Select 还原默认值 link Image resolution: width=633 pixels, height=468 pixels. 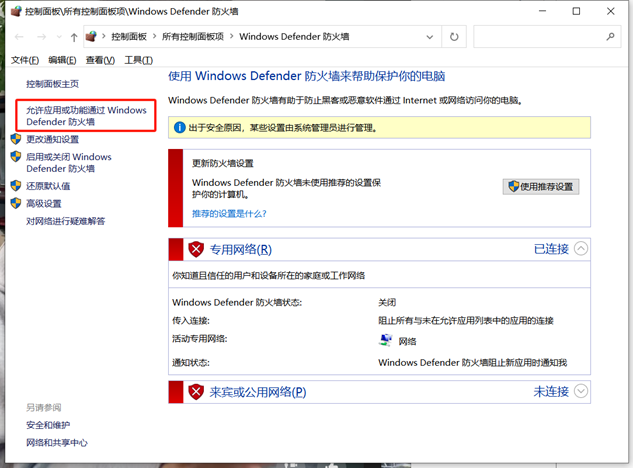pos(48,186)
